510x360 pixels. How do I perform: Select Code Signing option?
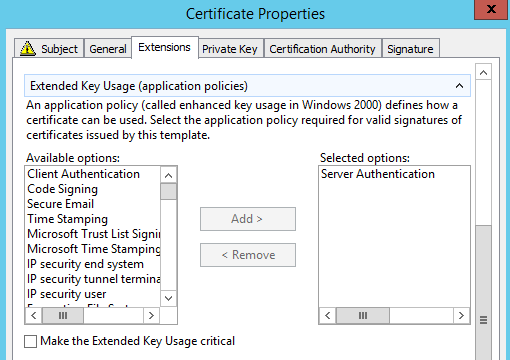tap(62, 189)
